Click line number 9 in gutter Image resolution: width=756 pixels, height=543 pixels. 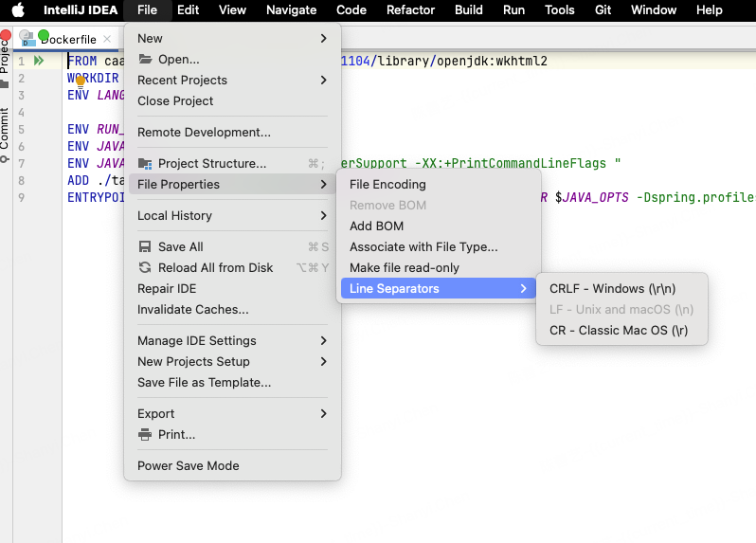21,197
